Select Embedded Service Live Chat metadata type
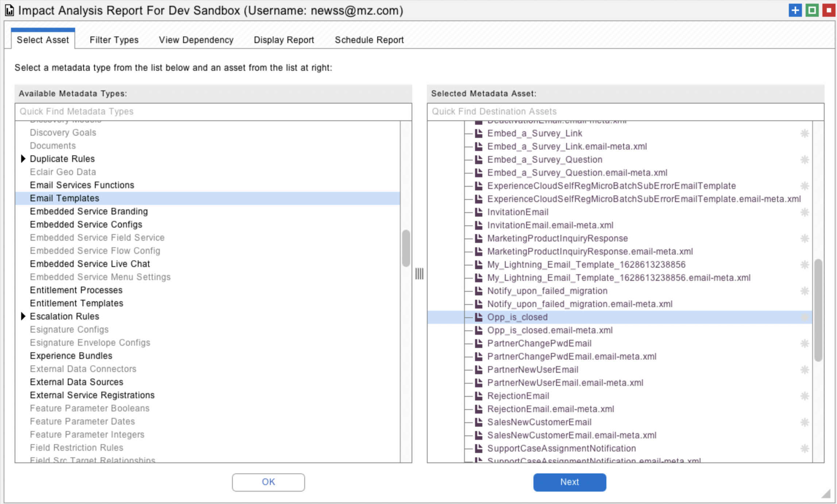Screen dimensions: 837x504 pos(90,264)
